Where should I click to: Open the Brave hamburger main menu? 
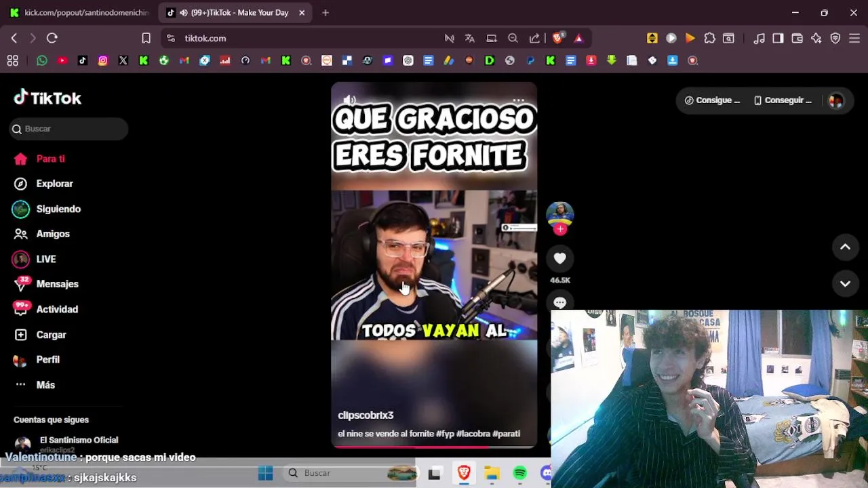(854, 39)
